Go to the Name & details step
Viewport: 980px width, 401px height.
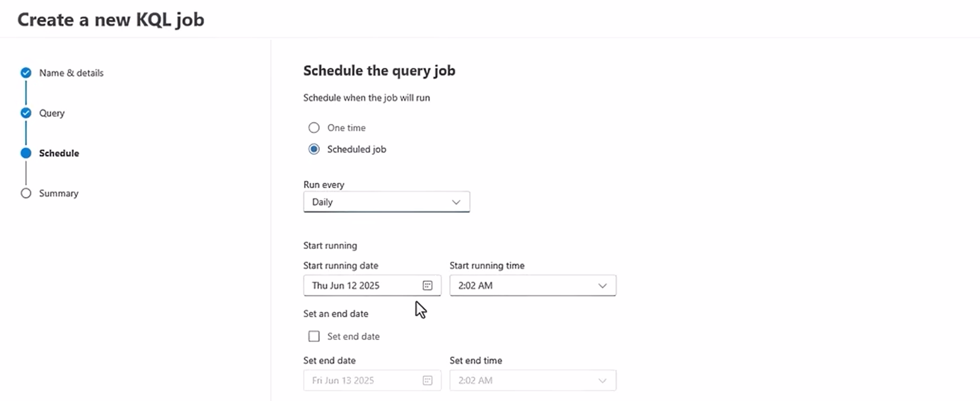click(x=71, y=73)
